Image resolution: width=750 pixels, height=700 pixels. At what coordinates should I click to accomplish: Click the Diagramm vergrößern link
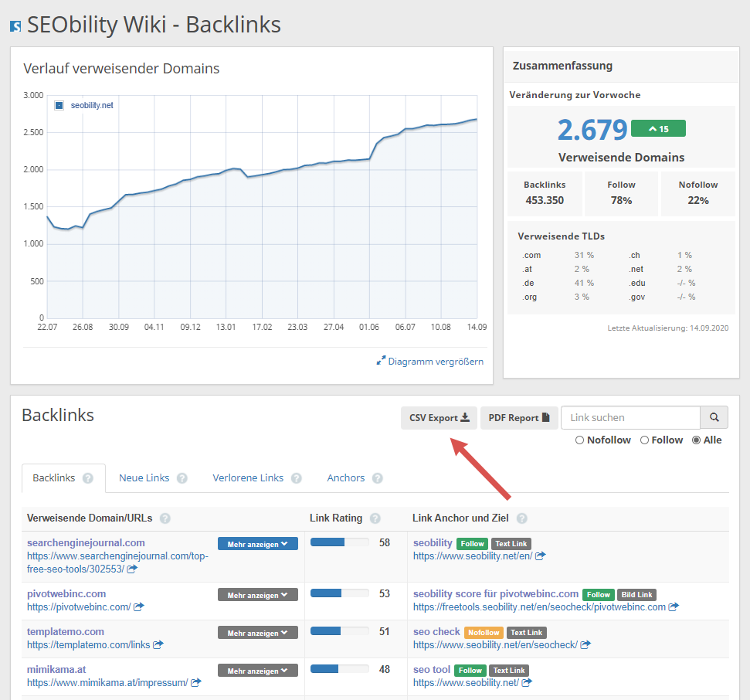click(x=436, y=362)
